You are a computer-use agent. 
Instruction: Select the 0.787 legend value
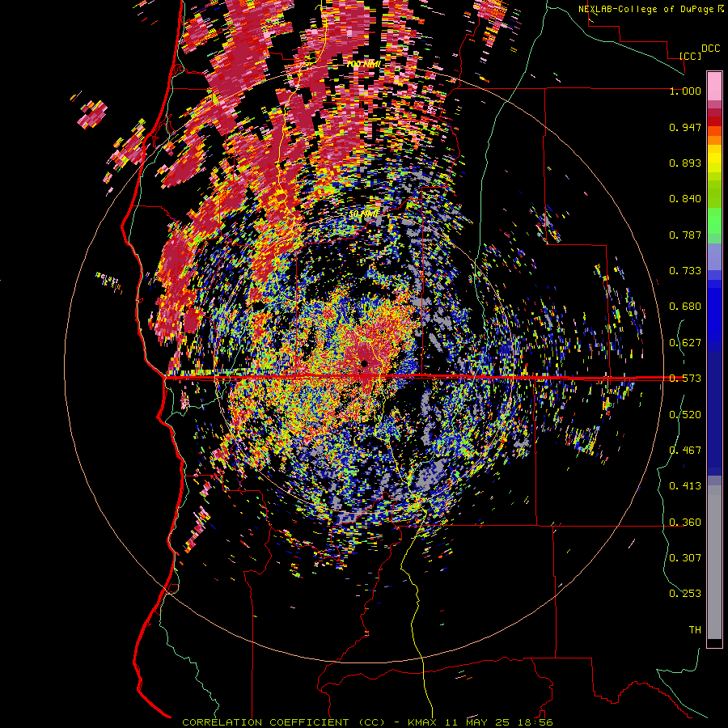point(685,235)
